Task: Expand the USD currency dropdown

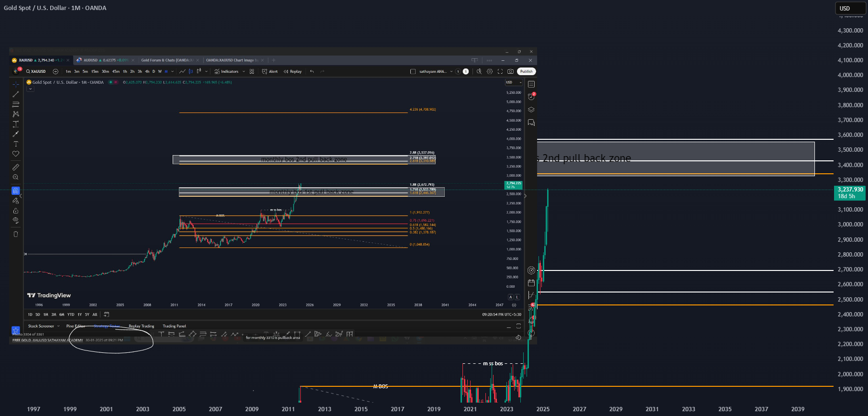Action: tap(514, 82)
